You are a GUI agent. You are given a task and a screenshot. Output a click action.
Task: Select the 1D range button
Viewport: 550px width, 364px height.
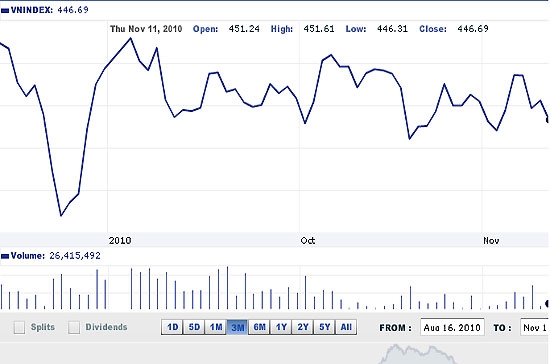pos(172,327)
